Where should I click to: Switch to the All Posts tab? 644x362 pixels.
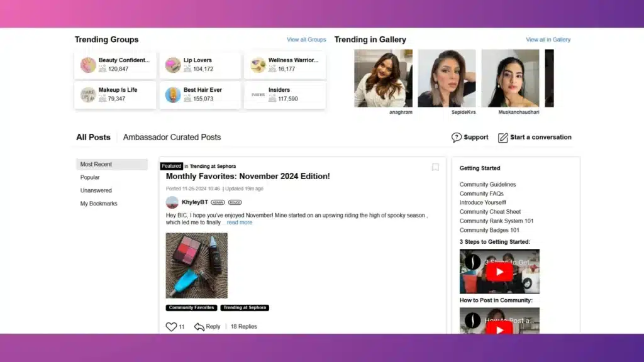tap(93, 137)
